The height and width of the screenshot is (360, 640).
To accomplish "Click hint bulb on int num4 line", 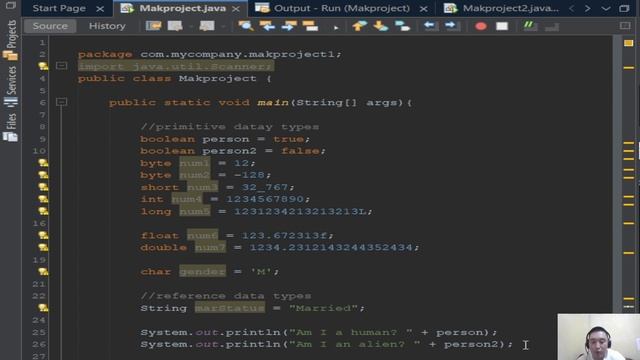I will click(43, 199).
